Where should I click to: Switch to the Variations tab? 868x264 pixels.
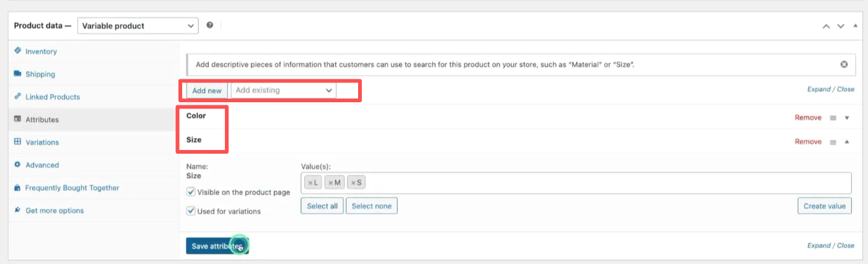click(x=42, y=143)
